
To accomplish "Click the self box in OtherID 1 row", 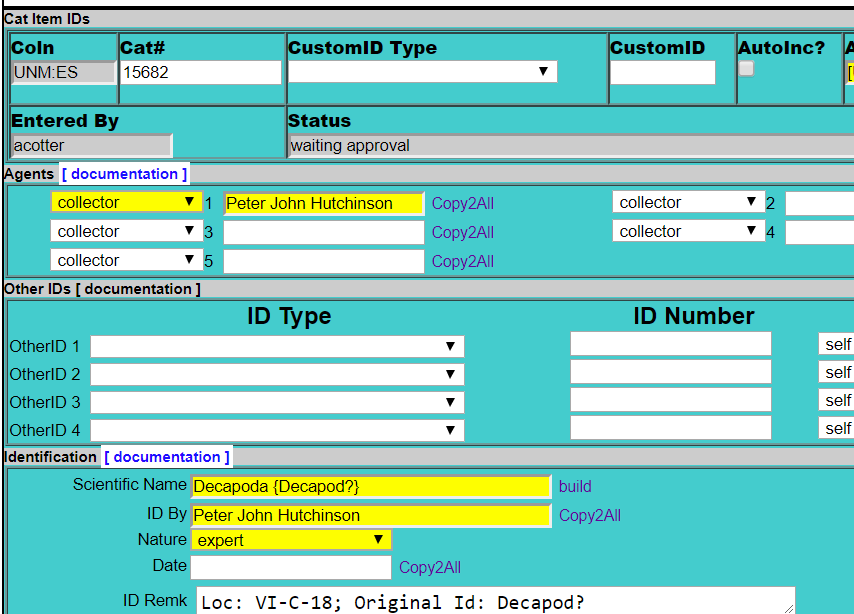I will click(x=836, y=344).
